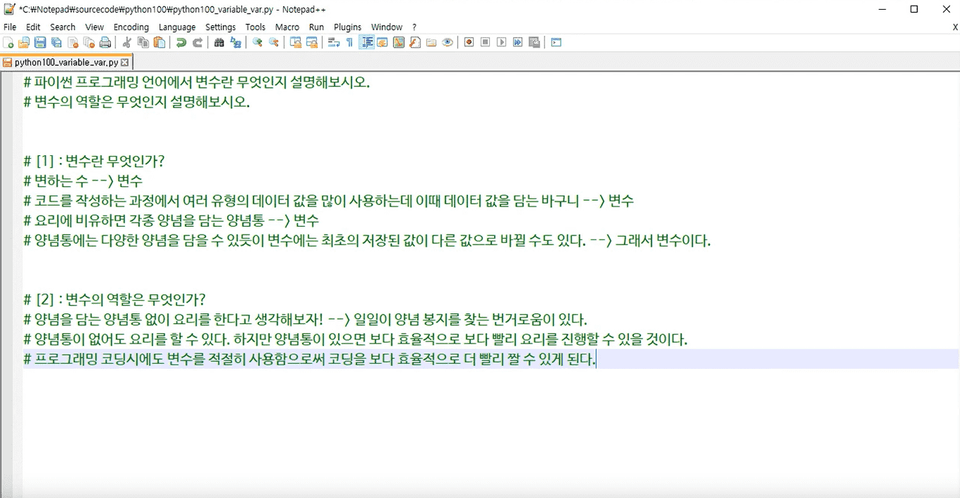Minimize the Notepad++ window

pyautogui.click(x=882, y=9)
